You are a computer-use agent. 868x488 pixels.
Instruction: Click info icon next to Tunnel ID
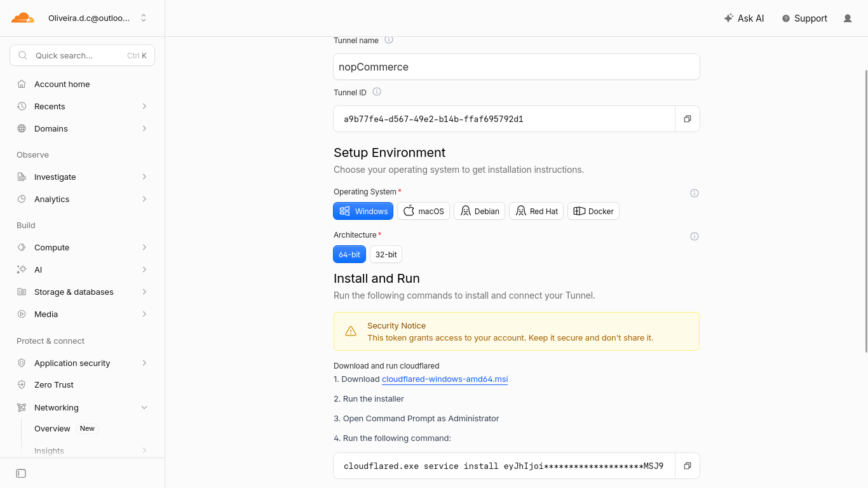pyautogui.click(x=377, y=92)
